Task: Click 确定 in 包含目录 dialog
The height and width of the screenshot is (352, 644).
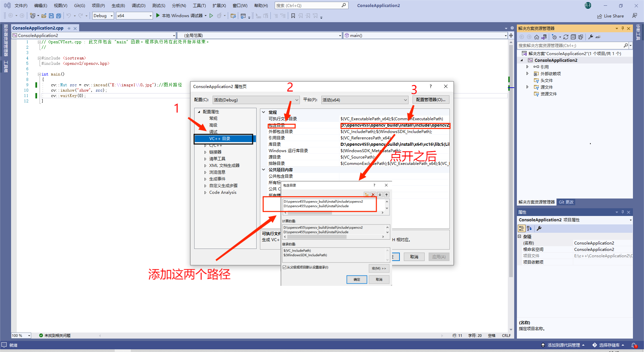Action: coord(357,279)
